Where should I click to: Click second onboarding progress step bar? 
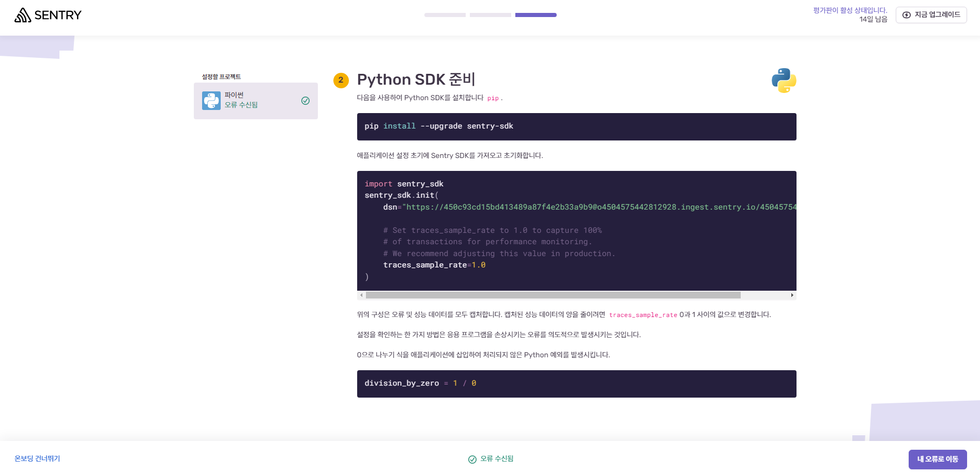pos(491,15)
